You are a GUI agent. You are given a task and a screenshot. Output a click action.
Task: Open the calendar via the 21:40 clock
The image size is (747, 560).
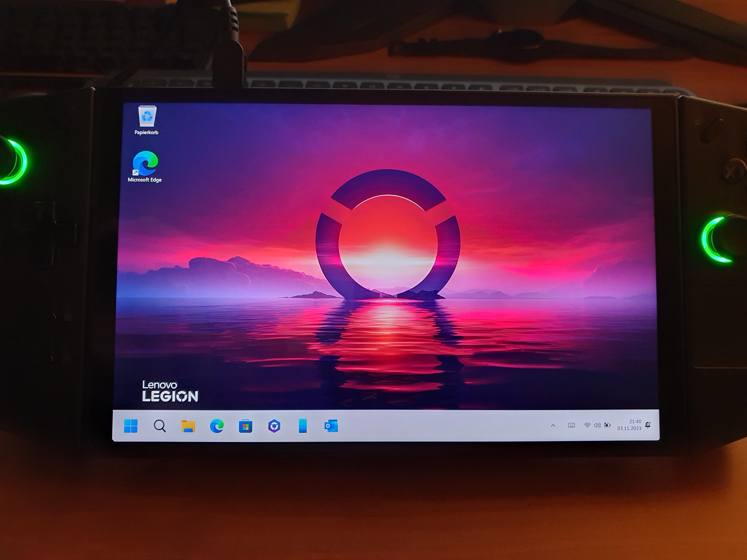(x=635, y=421)
